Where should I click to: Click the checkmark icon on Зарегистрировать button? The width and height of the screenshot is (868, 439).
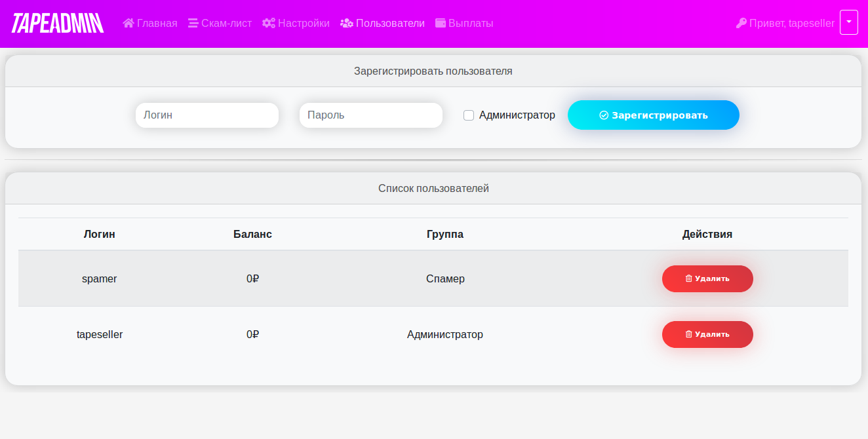click(604, 115)
